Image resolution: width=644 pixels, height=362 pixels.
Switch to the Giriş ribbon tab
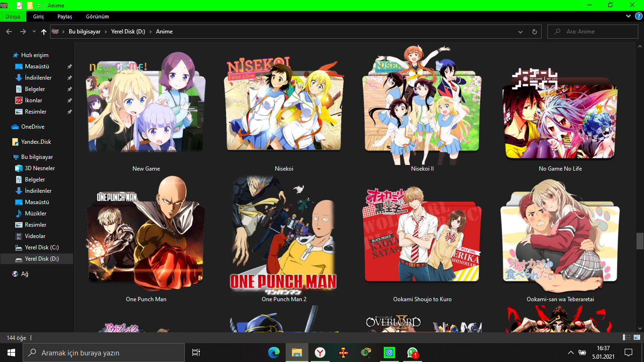click(x=39, y=16)
